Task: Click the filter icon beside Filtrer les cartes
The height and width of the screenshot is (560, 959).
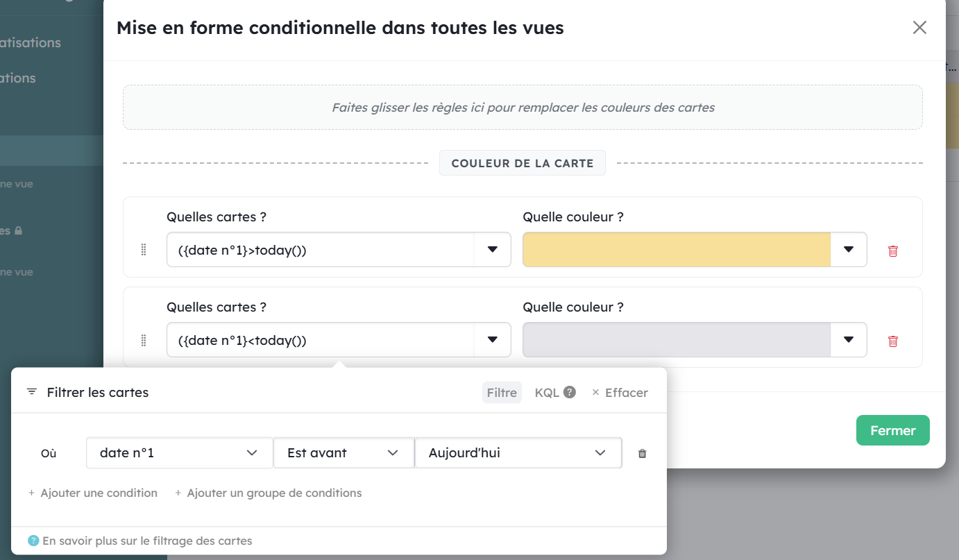Action: pyautogui.click(x=31, y=392)
